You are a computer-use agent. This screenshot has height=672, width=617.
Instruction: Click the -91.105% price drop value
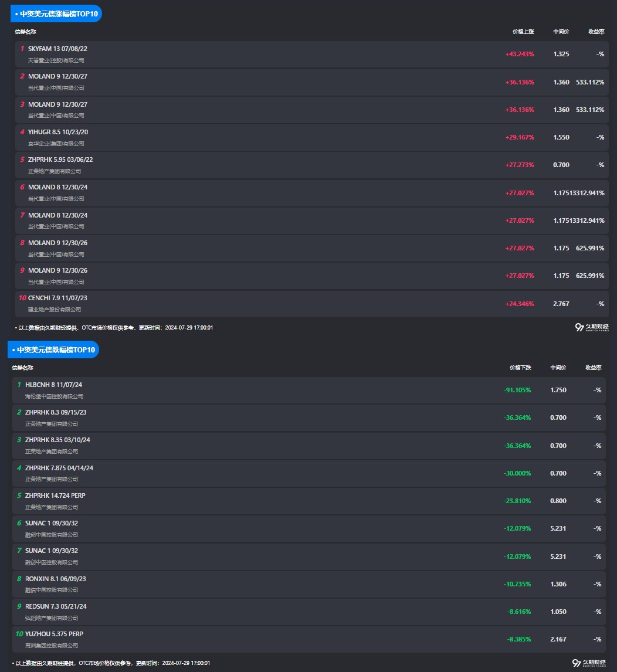517,390
